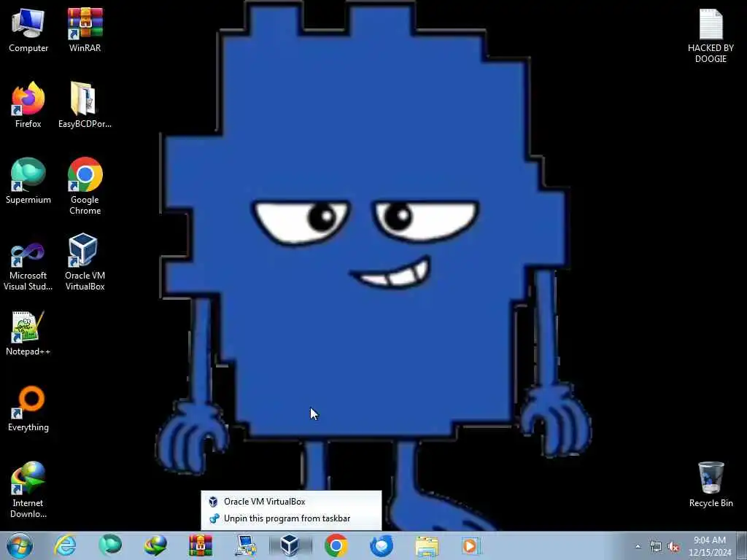747x560 pixels.
Task: Open WinRAR from the taskbar
Action: coord(200,545)
